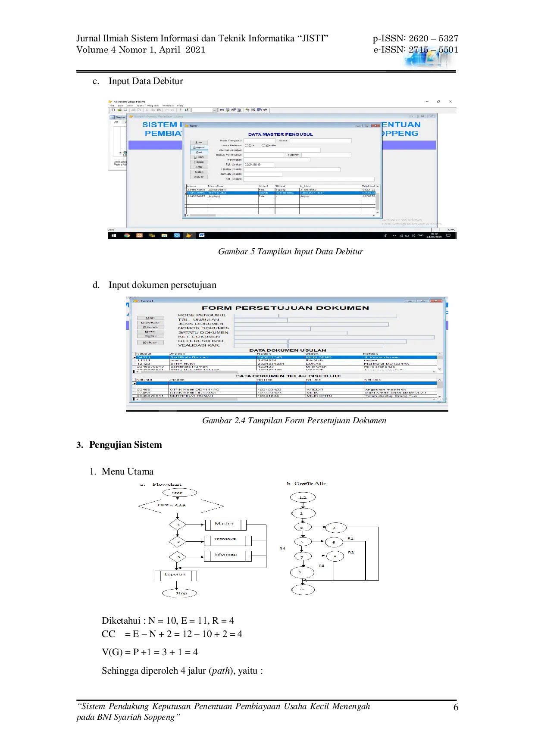
Task: Open the Program menu
Action: pyautogui.click(x=153, y=106)
